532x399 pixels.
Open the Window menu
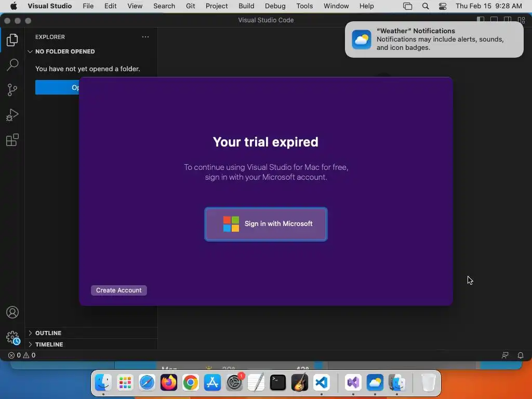[336, 6]
